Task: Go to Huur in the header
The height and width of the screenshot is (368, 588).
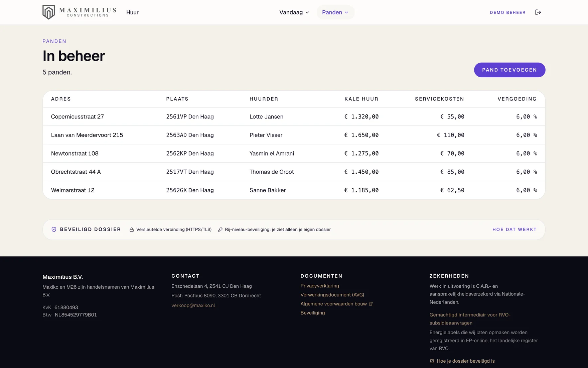Action: [x=132, y=12]
